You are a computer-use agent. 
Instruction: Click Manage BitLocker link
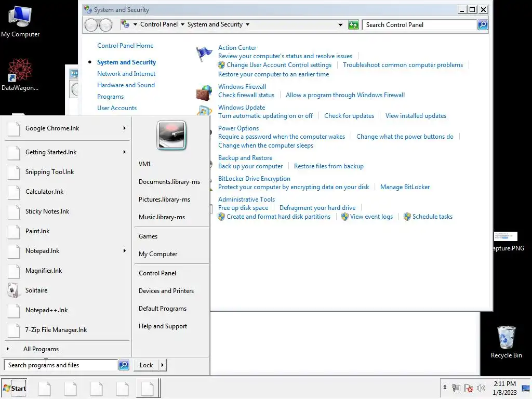pyautogui.click(x=405, y=187)
